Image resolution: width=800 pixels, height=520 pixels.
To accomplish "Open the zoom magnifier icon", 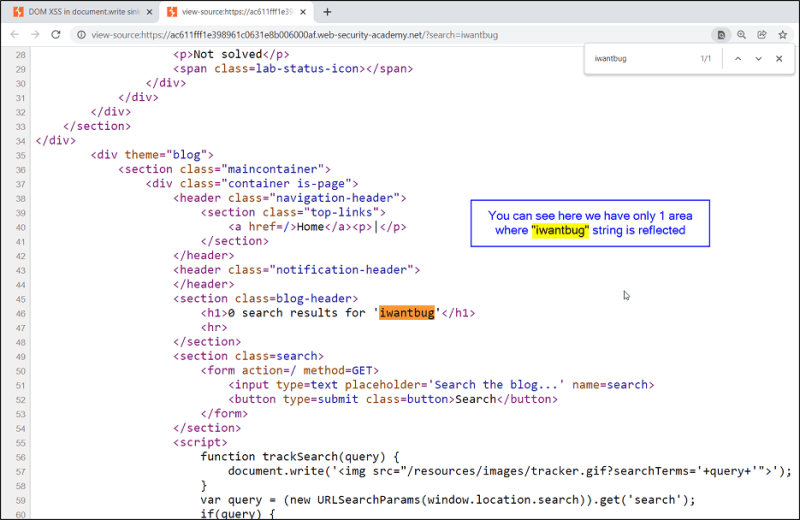I will click(x=741, y=35).
